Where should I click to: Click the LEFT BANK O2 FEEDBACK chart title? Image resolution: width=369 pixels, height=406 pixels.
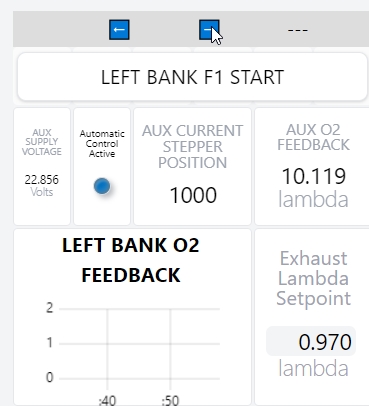coord(131,260)
